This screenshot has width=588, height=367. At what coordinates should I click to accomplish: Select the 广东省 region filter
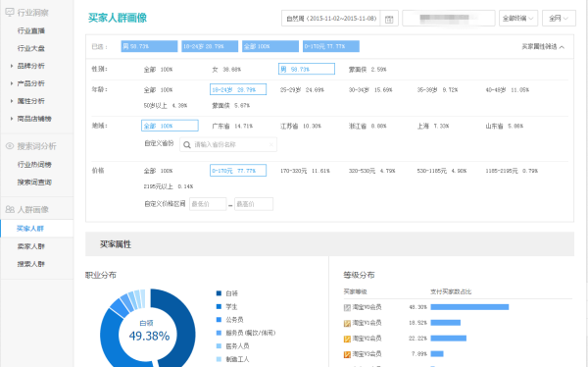[232, 126]
